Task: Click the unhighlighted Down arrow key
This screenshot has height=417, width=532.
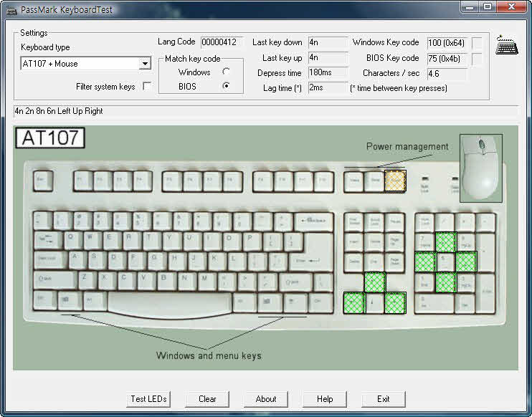Action: coord(375,303)
